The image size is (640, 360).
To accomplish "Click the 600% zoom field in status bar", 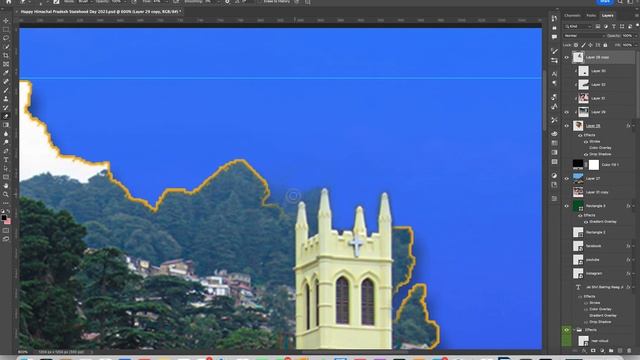I will click(x=23, y=351).
